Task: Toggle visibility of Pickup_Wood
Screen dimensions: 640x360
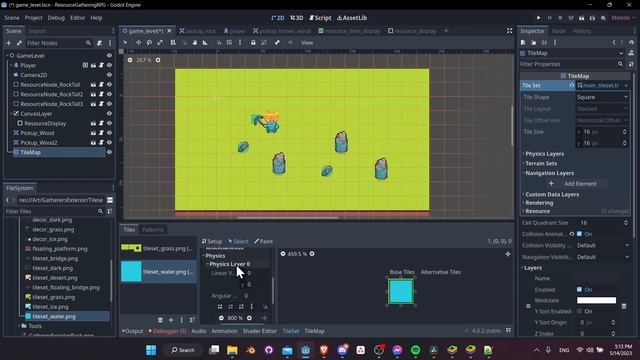Action: pyautogui.click(x=109, y=133)
